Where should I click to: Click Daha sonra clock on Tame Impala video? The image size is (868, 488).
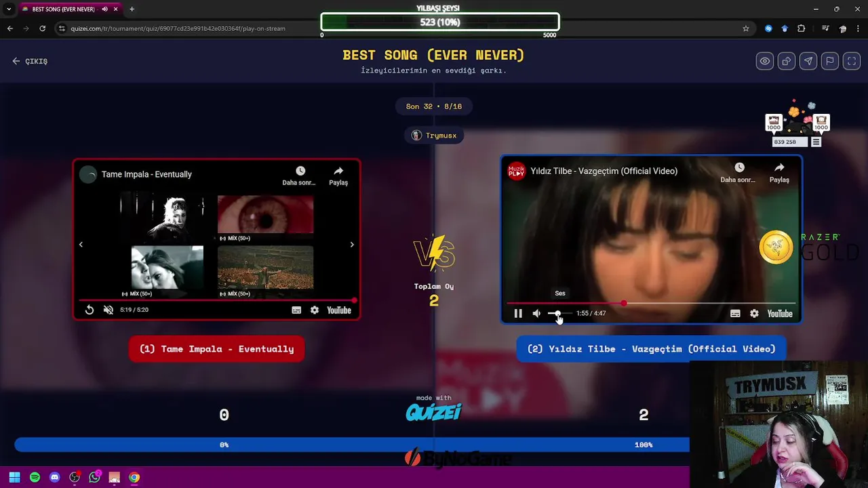[300, 176]
